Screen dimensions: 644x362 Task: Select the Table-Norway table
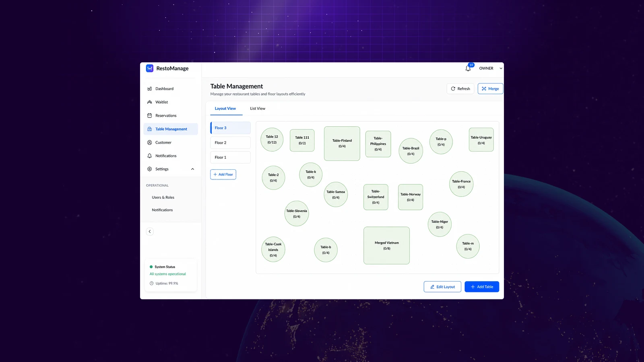411,197
